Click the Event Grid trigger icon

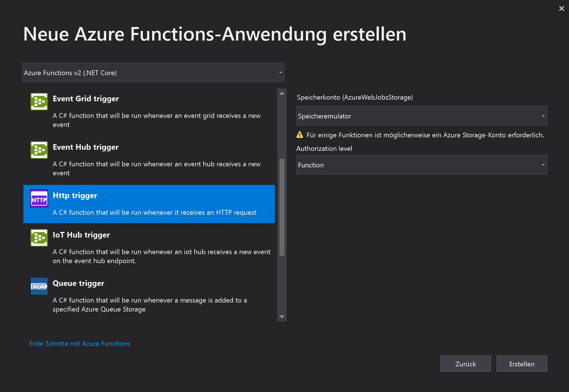(x=39, y=101)
